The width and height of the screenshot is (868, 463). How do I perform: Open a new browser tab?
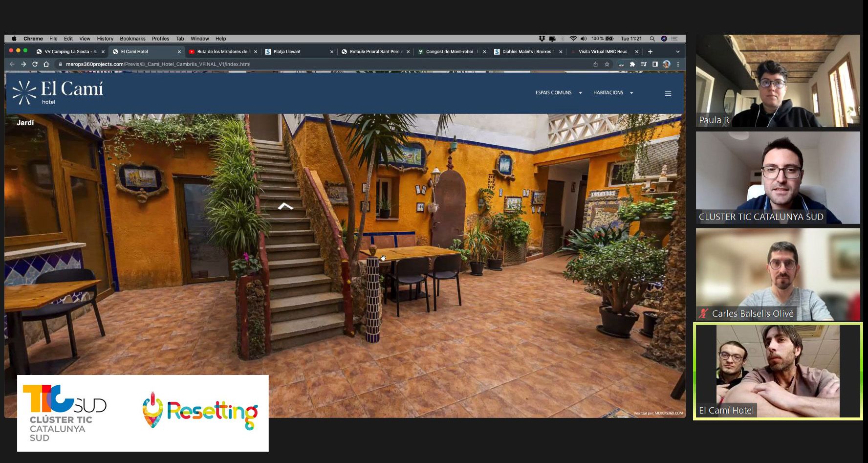650,51
